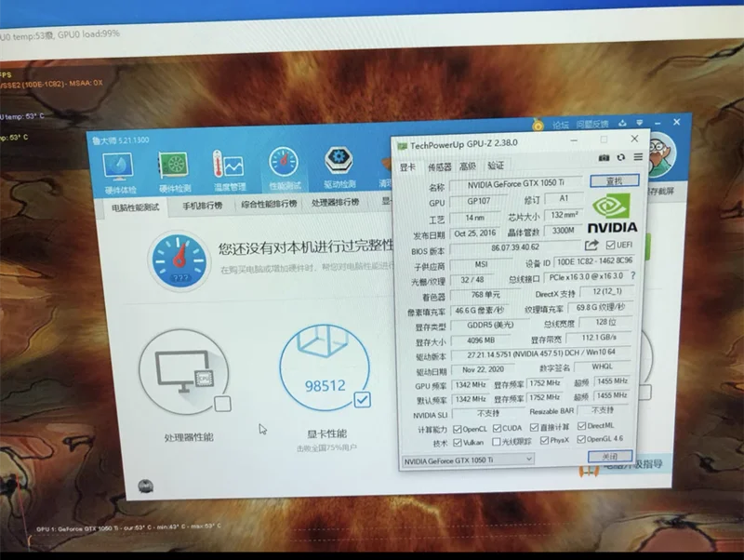Click 显卡性能 score circle 98512
This screenshot has height=560, width=744.
tap(325, 367)
